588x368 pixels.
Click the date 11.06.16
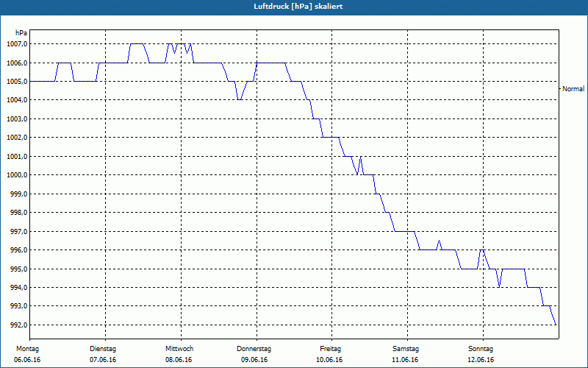pos(405,360)
